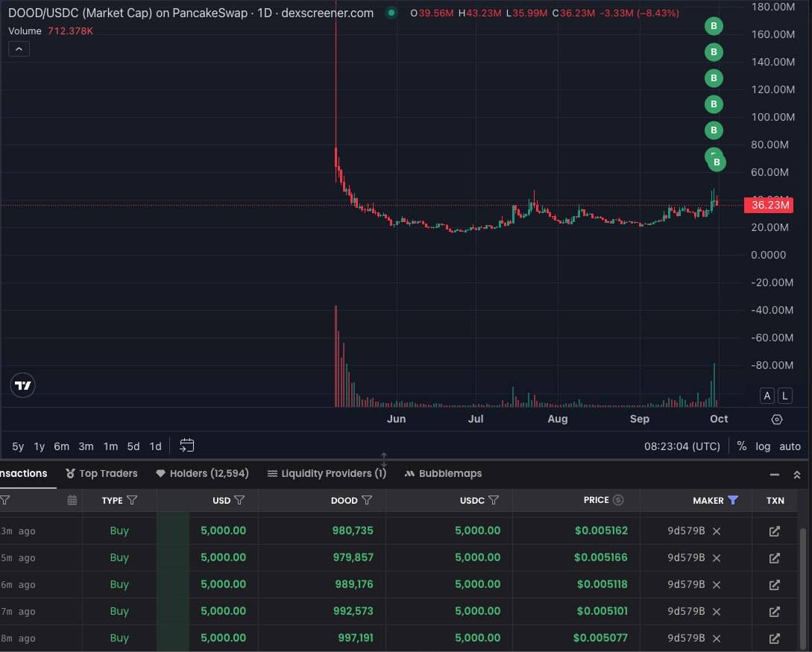Toggle the log scale option
This screenshot has width=812, height=652.
click(x=763, y=446)
